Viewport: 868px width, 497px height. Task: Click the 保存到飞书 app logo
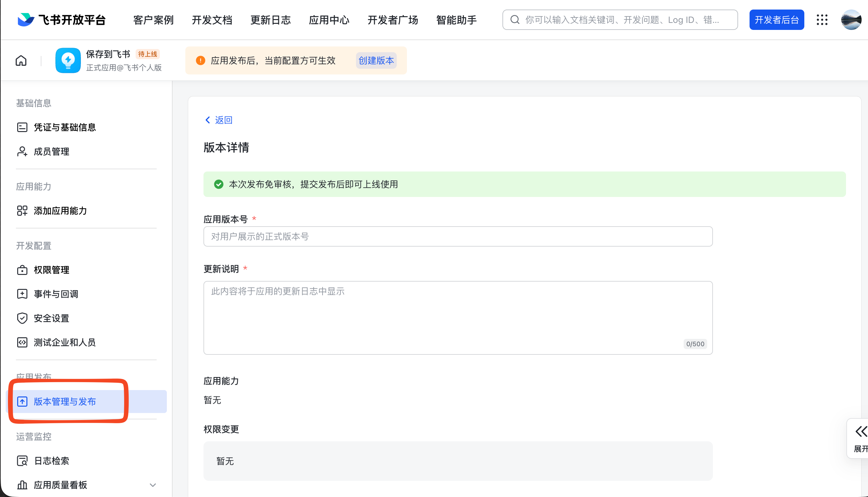pos(68,60)
